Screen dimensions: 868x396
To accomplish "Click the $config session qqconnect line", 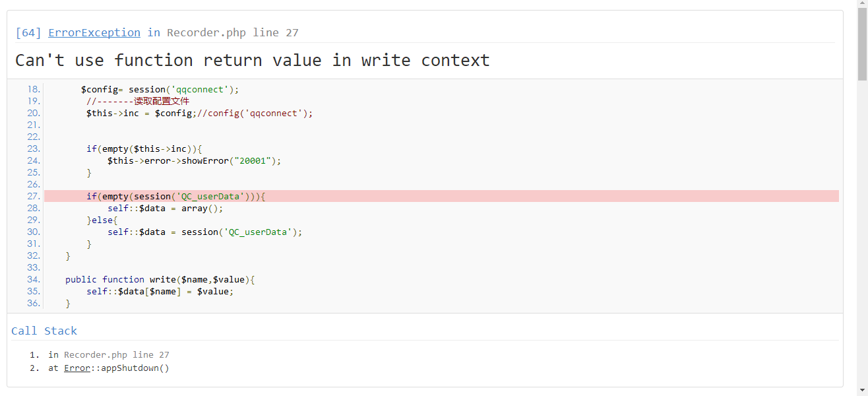I will [160, 89].
